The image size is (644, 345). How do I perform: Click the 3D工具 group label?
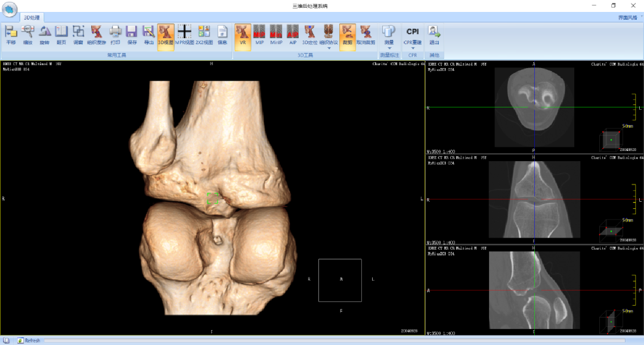tap(305, 55)
